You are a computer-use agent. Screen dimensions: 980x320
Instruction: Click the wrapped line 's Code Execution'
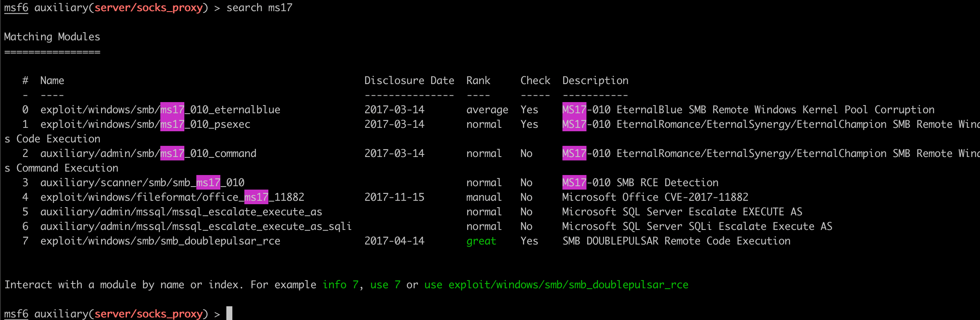click(52, 139)
